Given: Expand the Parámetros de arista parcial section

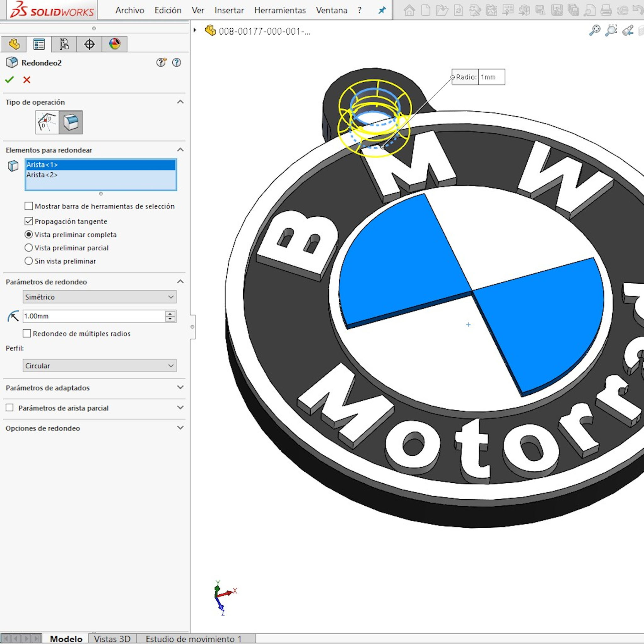Looking at the screenshot, I should point(180,407).
